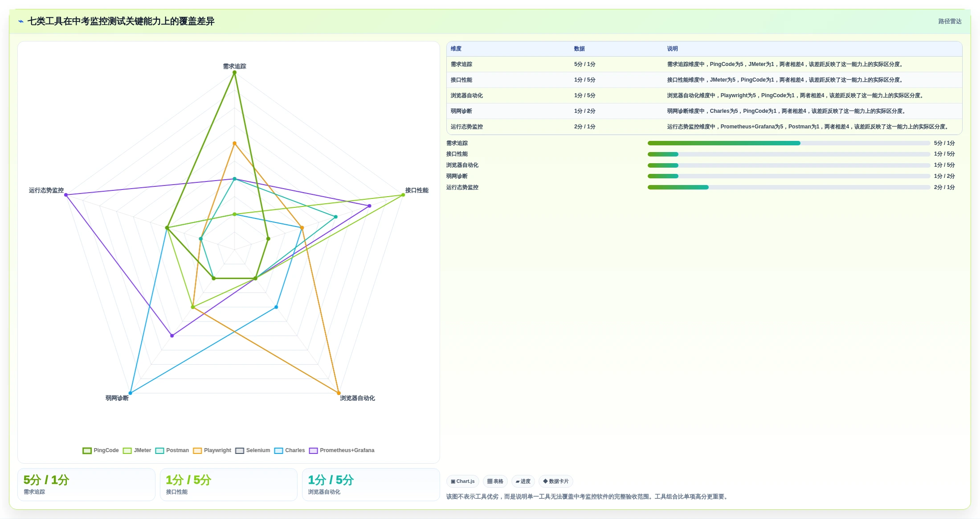Toggle PingCode dataset in chart legend

[x=101, y=450]
